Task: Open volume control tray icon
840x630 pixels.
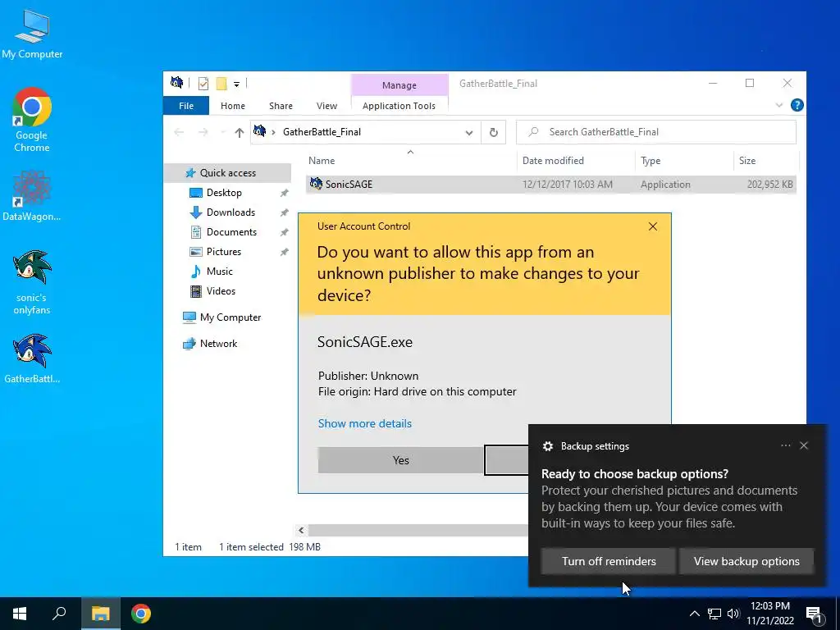Action: coord(733,614)
